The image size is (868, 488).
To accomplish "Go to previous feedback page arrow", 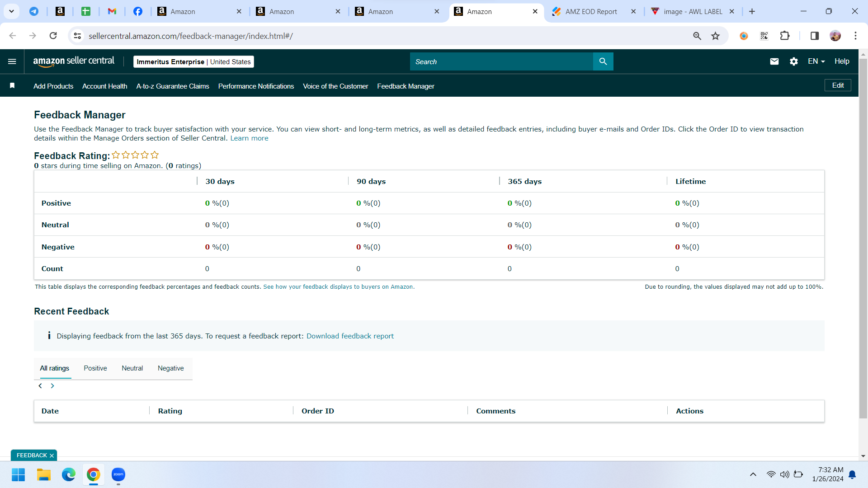I will point(40,386).
